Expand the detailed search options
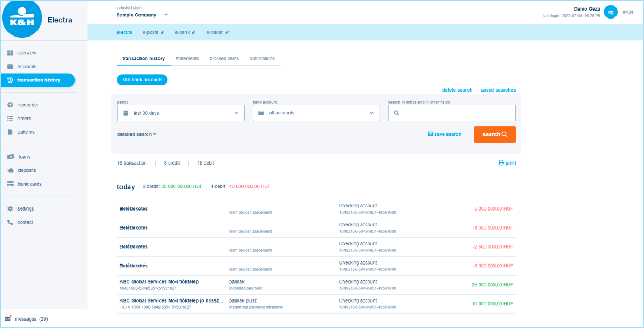The height and width of the screenshot is (328, 644). coord(137,134)
